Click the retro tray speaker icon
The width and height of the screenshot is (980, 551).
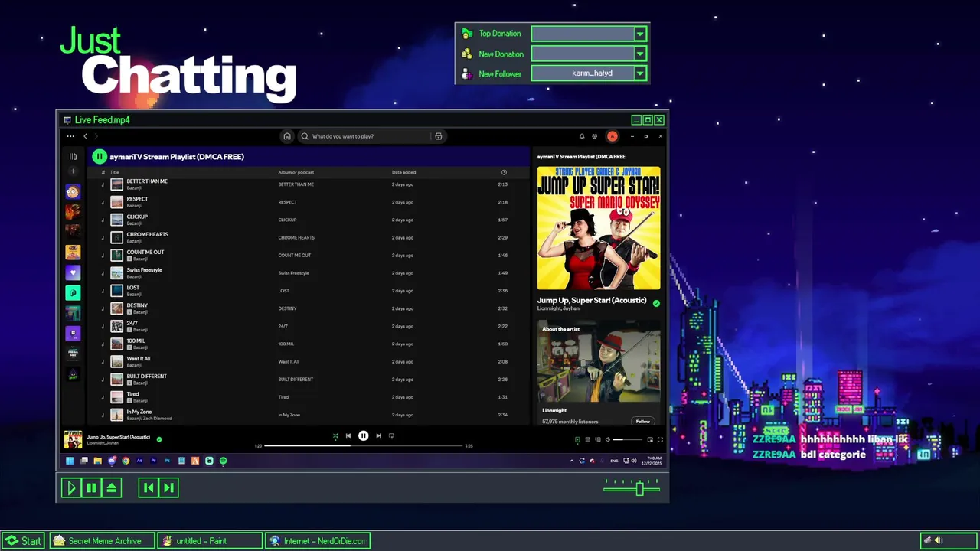[938, 541]
